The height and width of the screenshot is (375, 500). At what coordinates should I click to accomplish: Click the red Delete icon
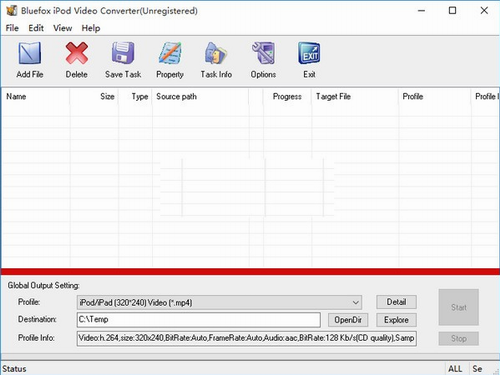coord(77,53)
